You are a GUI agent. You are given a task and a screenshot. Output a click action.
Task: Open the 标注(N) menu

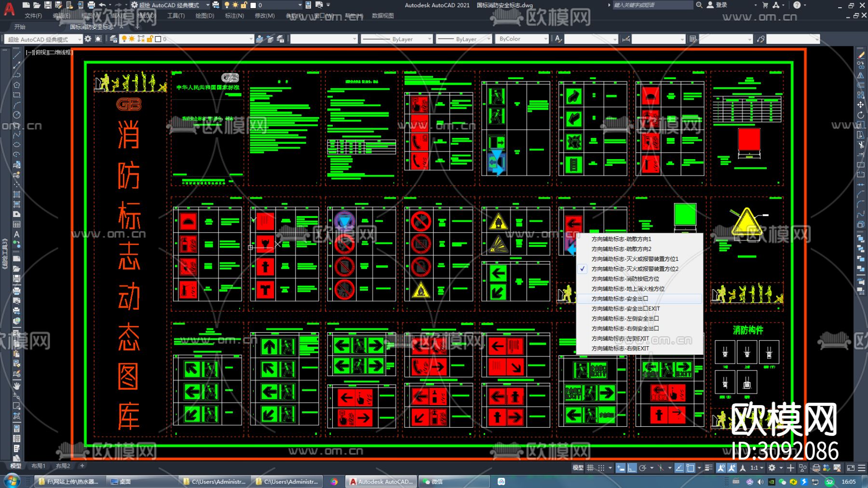pyautogui.click(x=234, y=16)
